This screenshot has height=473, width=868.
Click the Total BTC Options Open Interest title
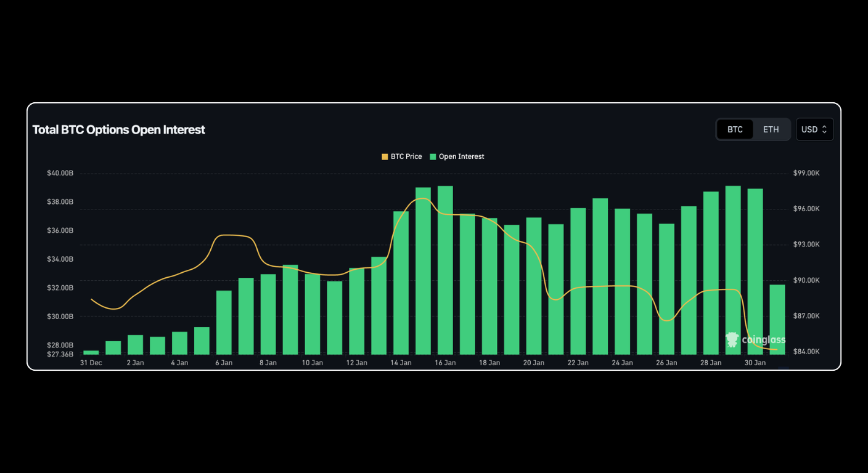tap(119, 129)
